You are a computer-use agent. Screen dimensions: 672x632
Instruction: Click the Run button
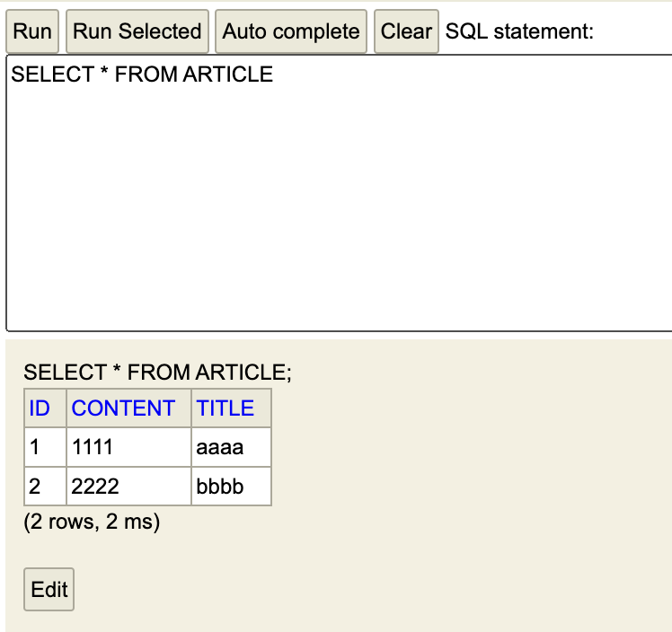click(32, 31)
